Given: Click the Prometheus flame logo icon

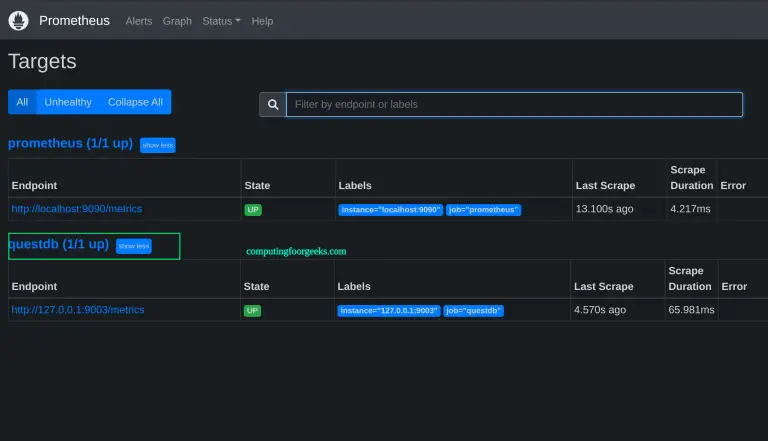Looking at the screenshot, I should point(18,20).
